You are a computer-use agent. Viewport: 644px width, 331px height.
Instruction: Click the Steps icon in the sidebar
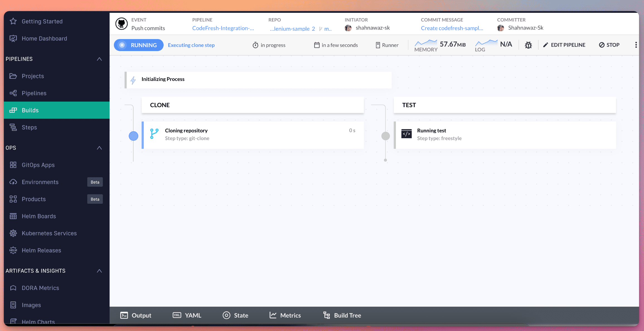(x=13, y=127)
